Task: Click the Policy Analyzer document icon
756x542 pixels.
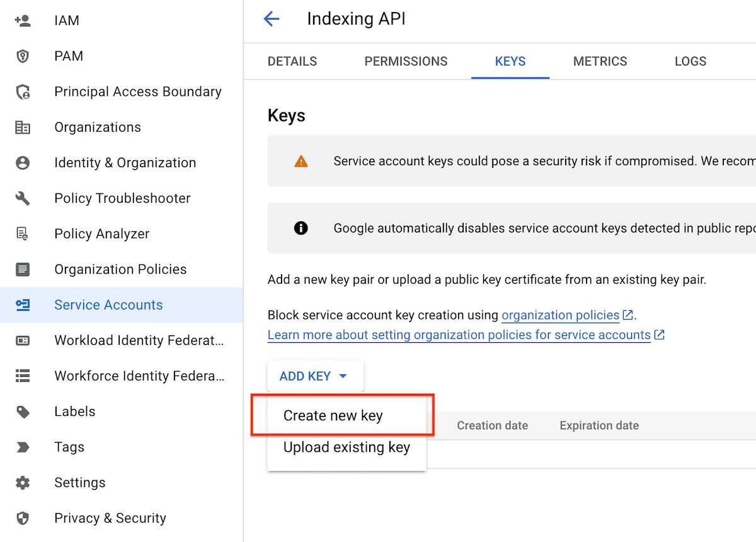Action: [x=23, y=234]
